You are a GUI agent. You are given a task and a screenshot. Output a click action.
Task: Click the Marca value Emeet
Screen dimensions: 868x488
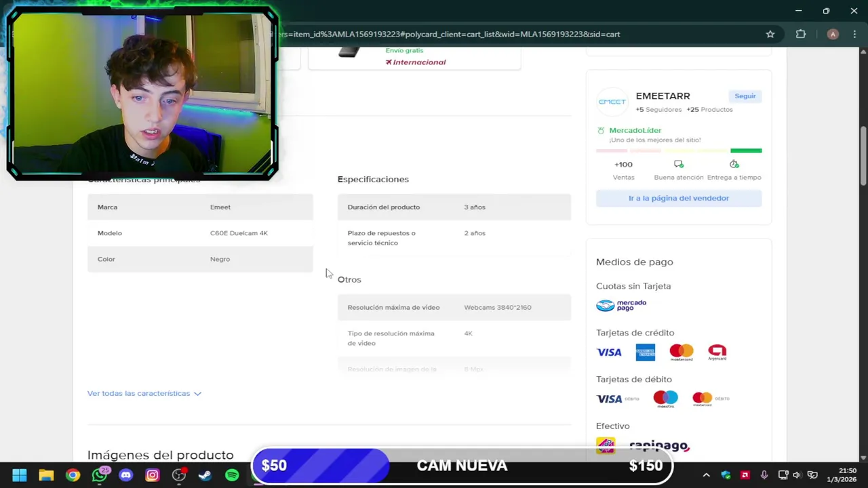coord(220,207)
